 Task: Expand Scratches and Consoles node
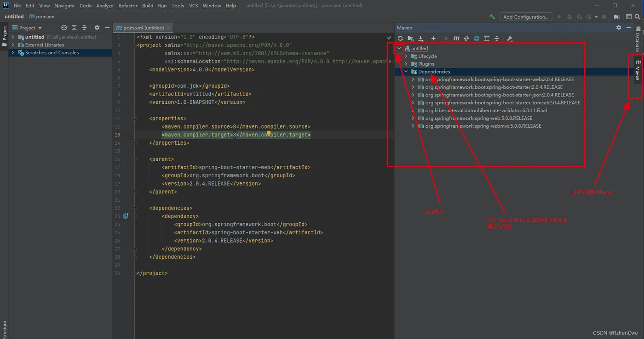[x=13, y=53]
